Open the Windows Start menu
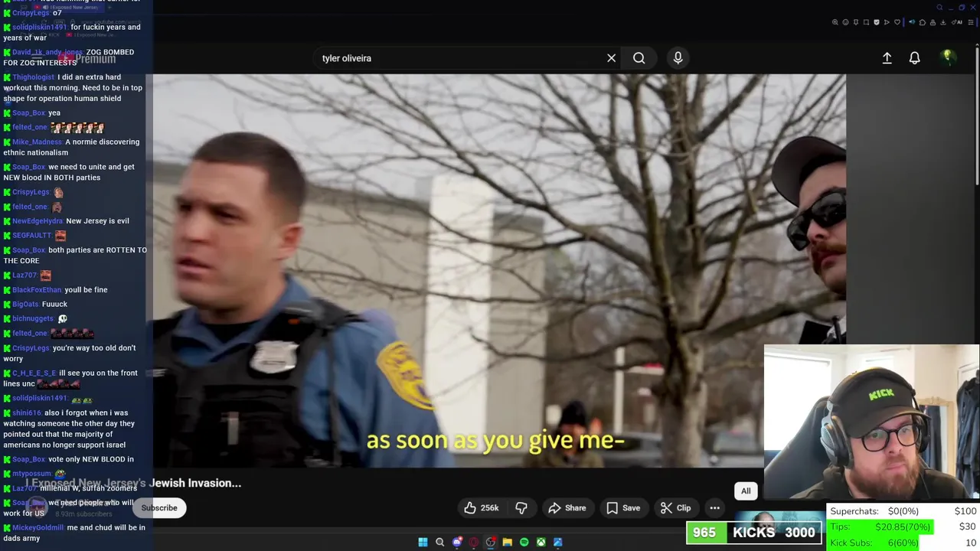 click(x=423, y=542)
